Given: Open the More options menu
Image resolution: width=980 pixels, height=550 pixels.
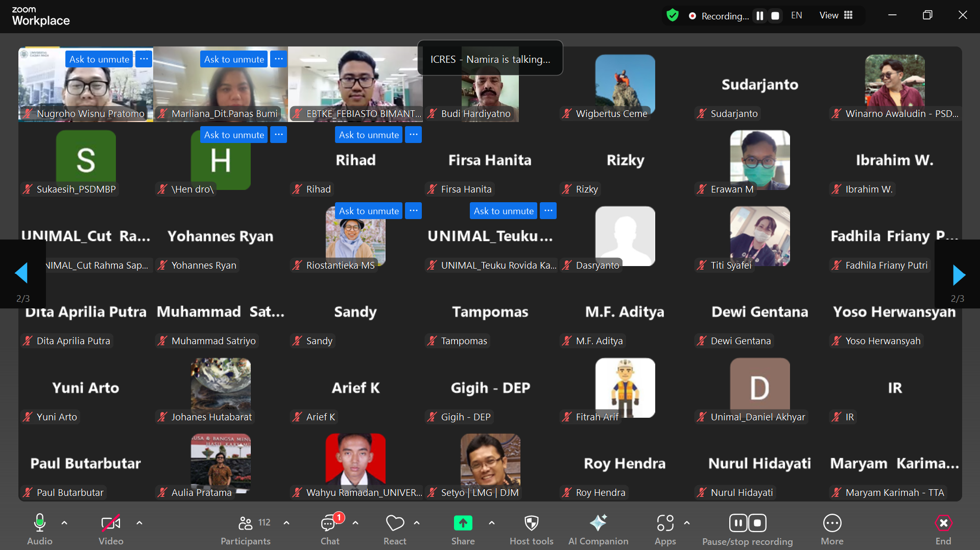Looking at the screenshot, I should click(832, 529).
